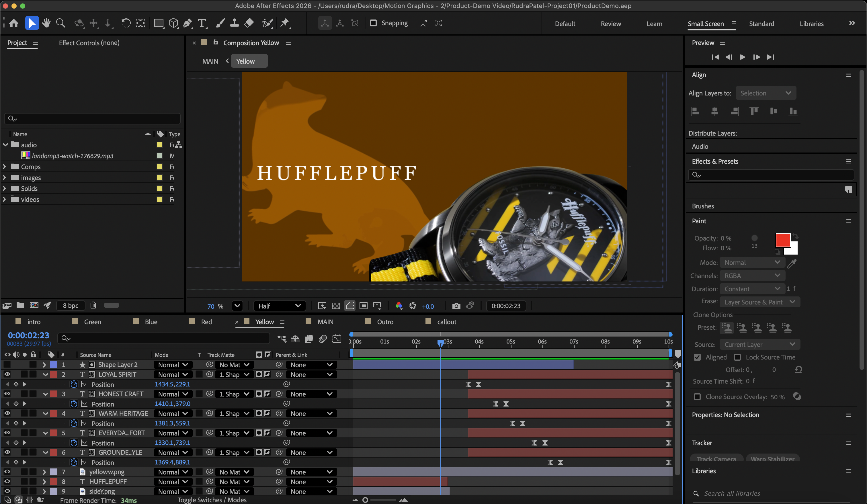This screenshot has height=504, width=867.
Task: Hide the yelloww.png layer
Action: coord(7,472)
